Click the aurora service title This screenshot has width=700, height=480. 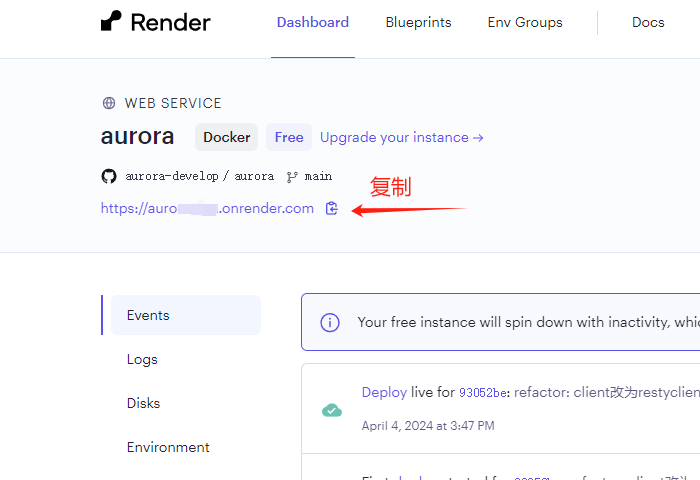pyautogui.click(x=137, y=136)
